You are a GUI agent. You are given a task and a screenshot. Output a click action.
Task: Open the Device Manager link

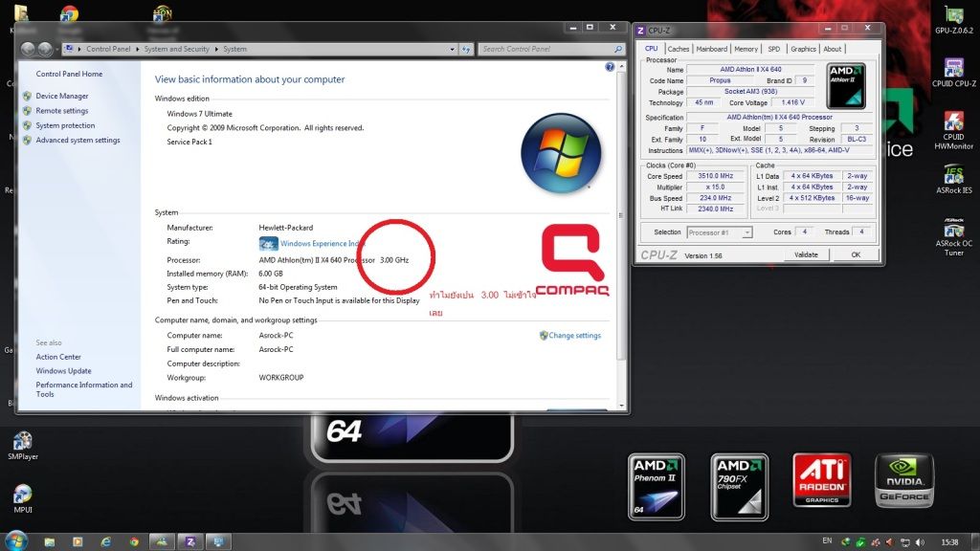(62, 96)
